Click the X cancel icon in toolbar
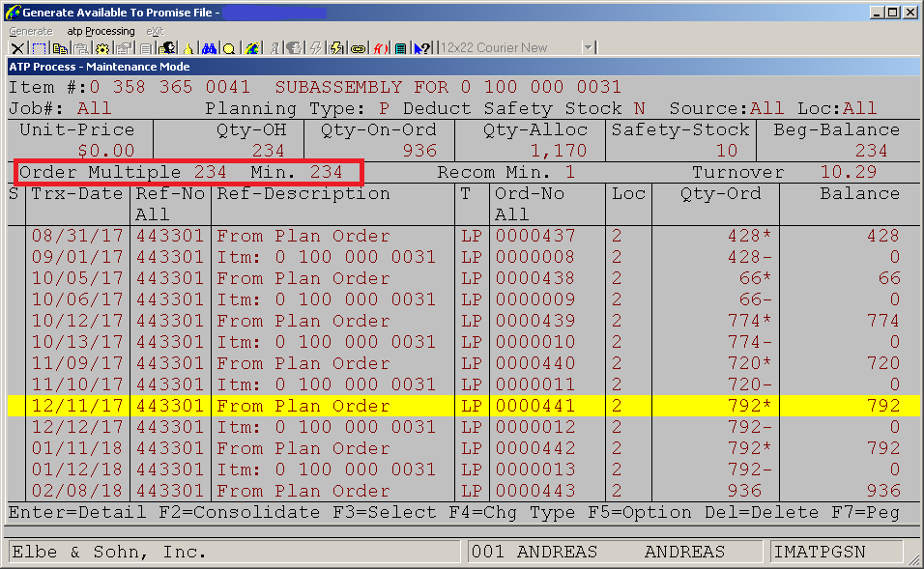 coord(17,49)
